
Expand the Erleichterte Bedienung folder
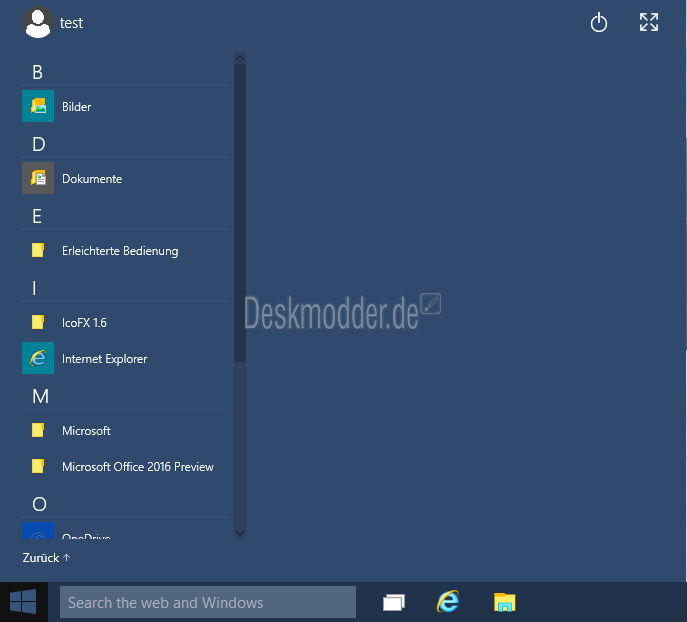120,251
